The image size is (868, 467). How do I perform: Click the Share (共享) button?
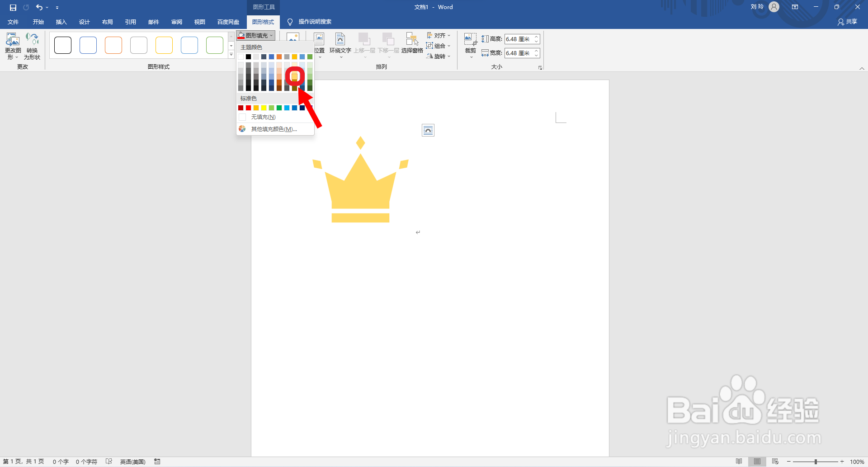(x=847, y=22)
